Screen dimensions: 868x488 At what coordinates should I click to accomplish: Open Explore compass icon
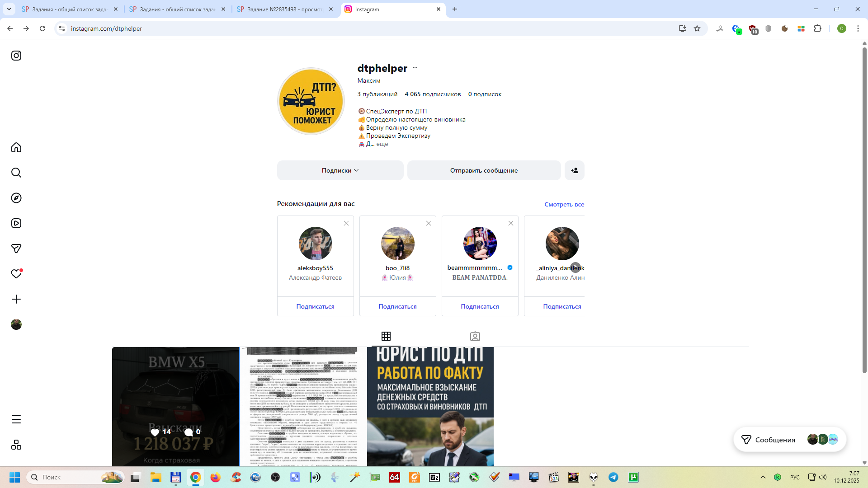point(16,198)
